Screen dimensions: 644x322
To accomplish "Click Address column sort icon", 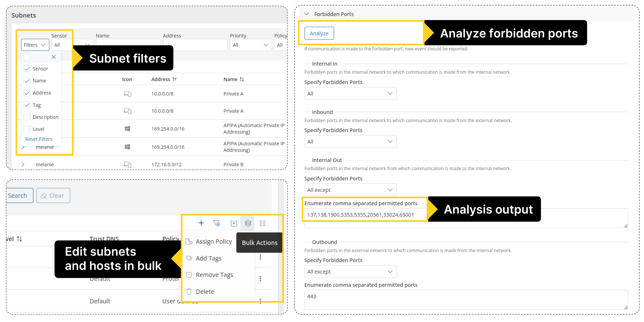I will coord(175,79).
